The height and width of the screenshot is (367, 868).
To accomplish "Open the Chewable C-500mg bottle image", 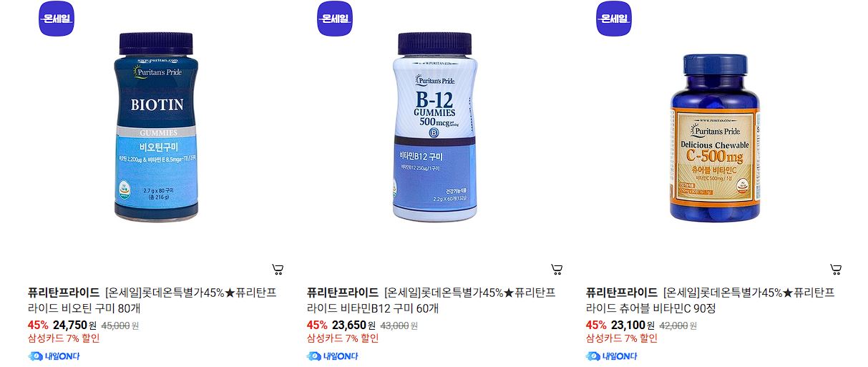I will pyautogui.click(x=714, y=138).
